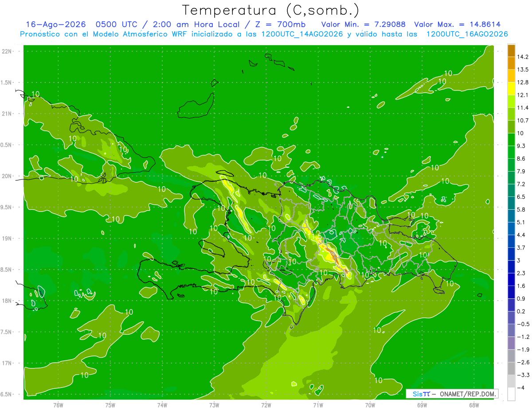Click the '22N' latitude axis label

click(8, 51)
